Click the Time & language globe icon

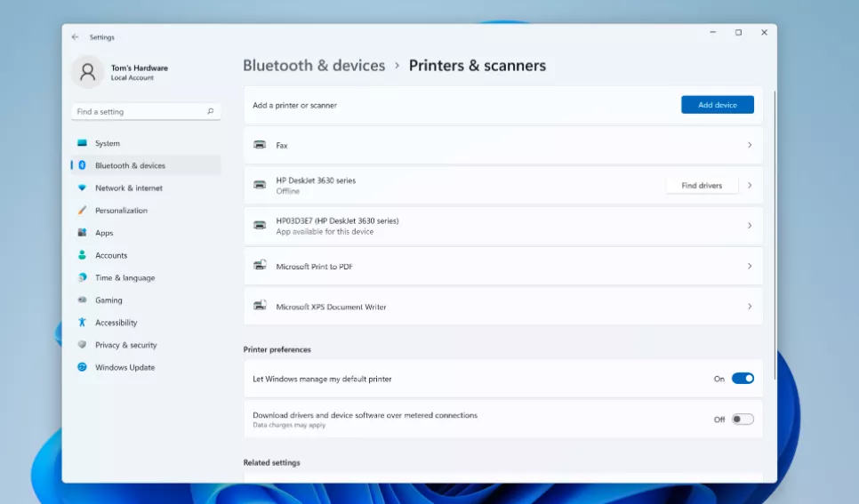[82, 277]
